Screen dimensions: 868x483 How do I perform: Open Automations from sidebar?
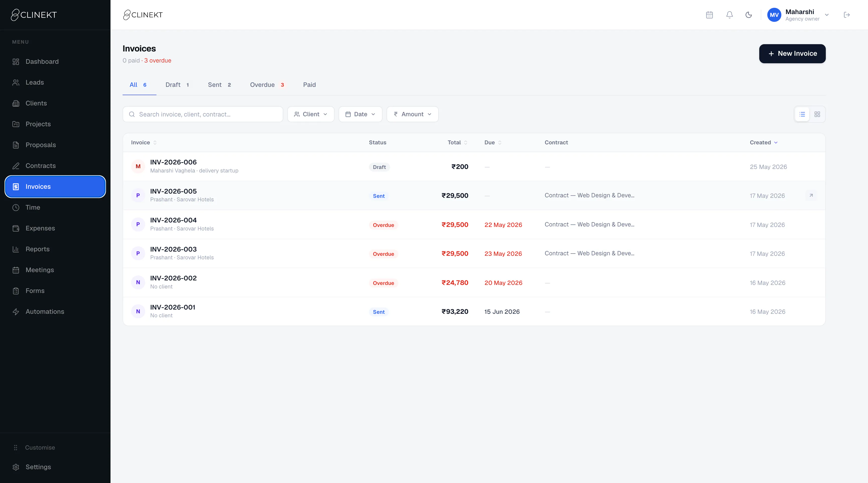pos(55,312)
